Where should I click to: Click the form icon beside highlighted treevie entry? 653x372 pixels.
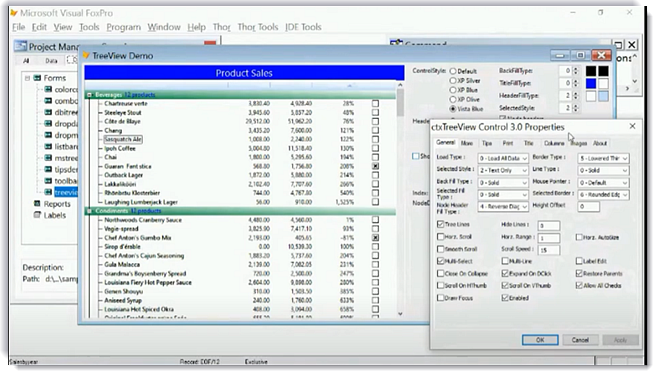(48, 192)
